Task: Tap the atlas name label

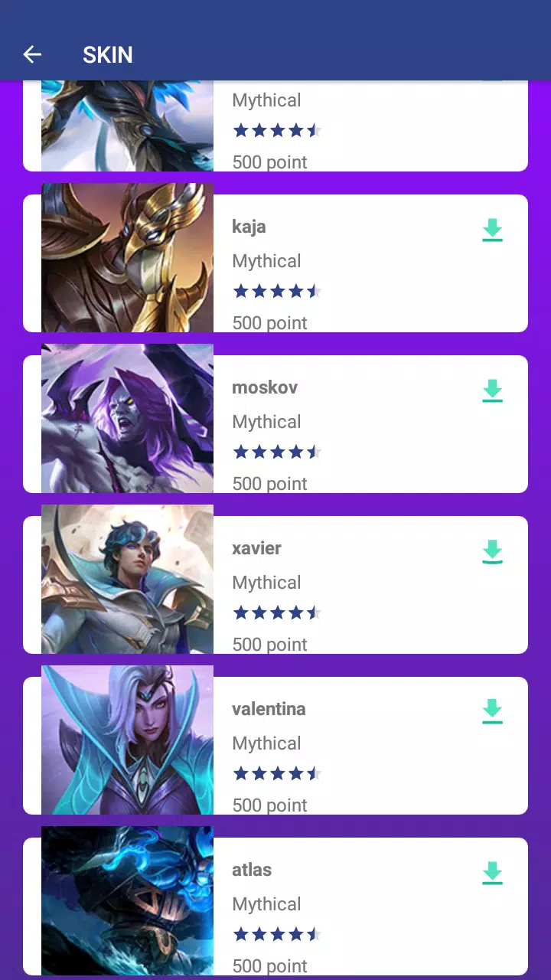Action: click(x=252, y=870)
